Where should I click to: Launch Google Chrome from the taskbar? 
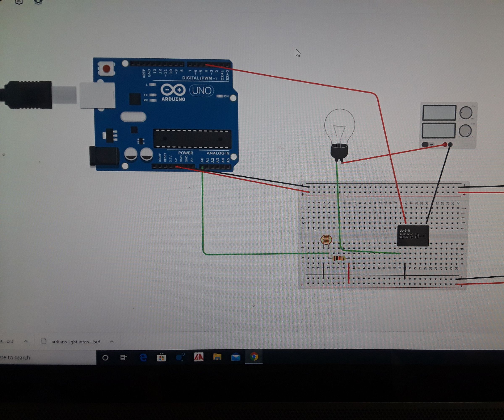254,358
